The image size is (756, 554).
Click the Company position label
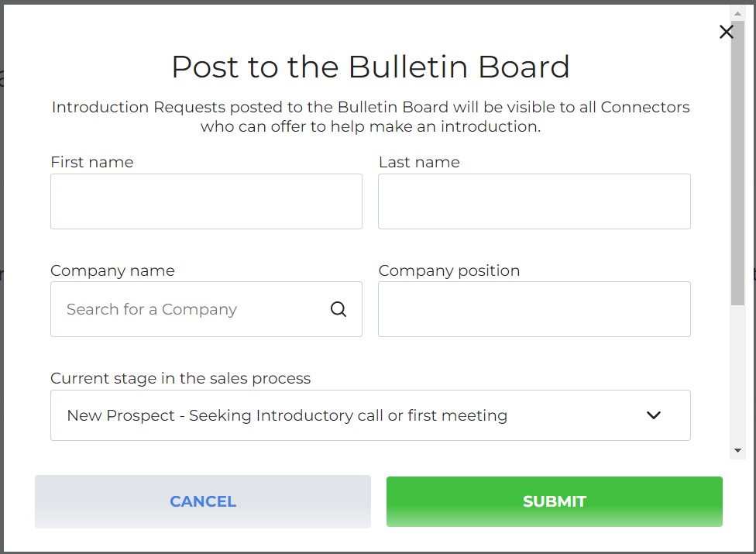449,270
